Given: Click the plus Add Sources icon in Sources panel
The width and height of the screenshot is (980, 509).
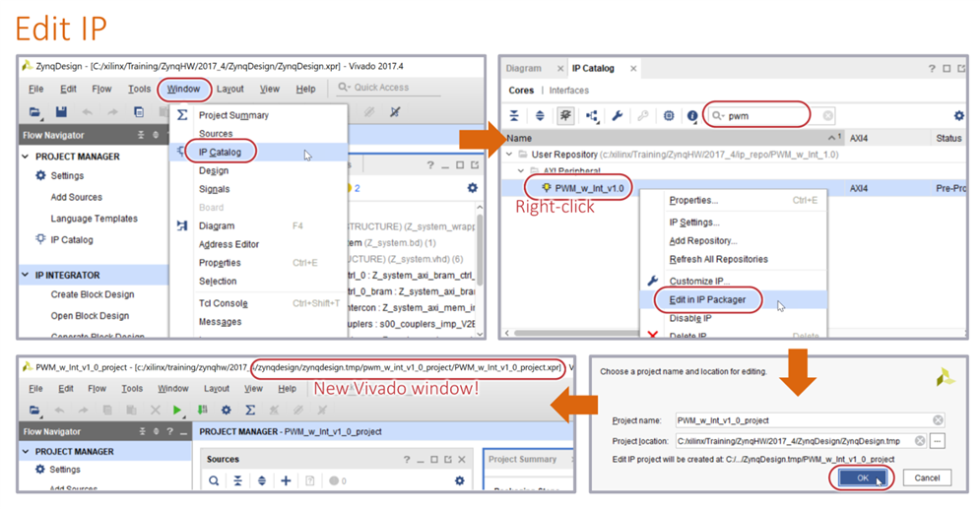Looking at the screenshot, I should pos(286,480).
